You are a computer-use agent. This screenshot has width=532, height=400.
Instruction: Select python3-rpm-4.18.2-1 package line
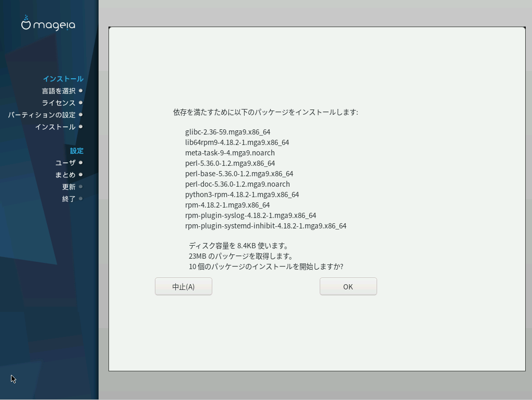242,195
